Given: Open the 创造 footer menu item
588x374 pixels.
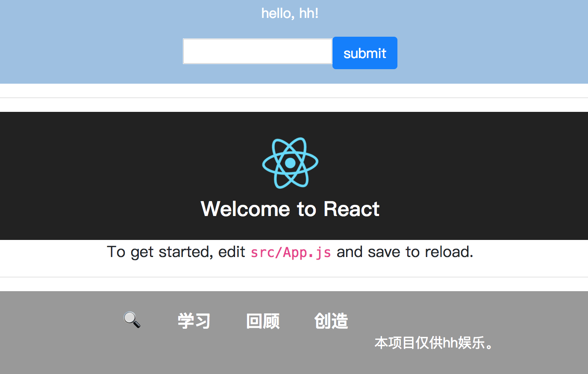Looking at the screenshot, I should [x=331, y=321].
